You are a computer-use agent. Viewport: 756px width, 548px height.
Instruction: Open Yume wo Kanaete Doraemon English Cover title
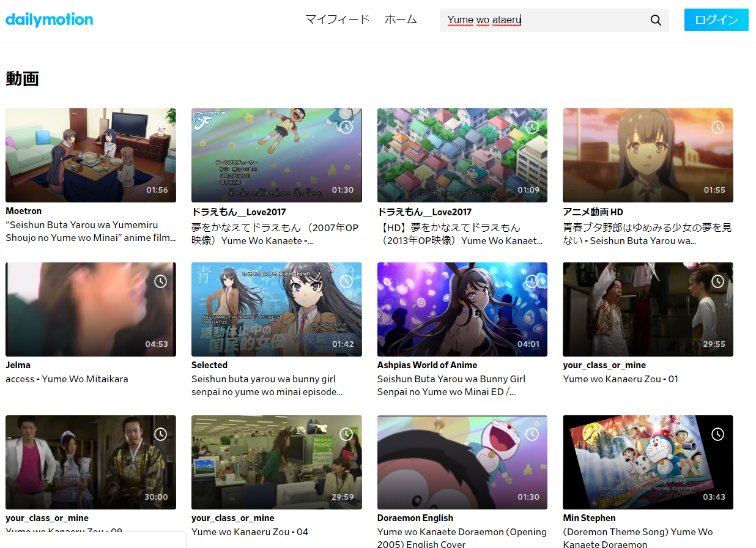pos(462,538)
